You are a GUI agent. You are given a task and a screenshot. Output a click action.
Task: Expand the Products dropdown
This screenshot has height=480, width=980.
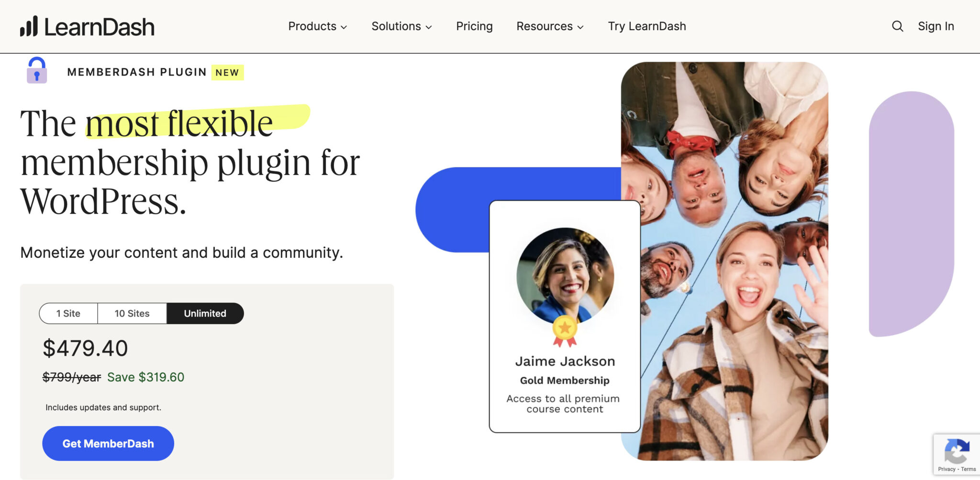[317, 26]
